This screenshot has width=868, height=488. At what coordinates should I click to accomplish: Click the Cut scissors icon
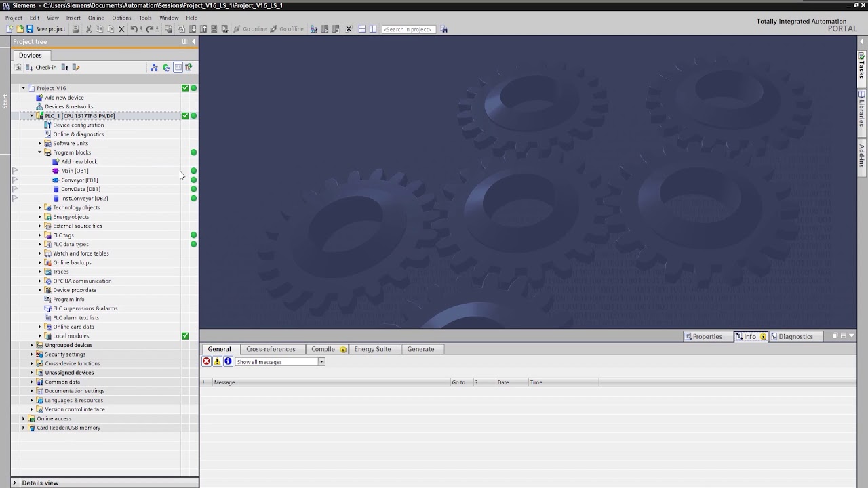tap(89, 29)
